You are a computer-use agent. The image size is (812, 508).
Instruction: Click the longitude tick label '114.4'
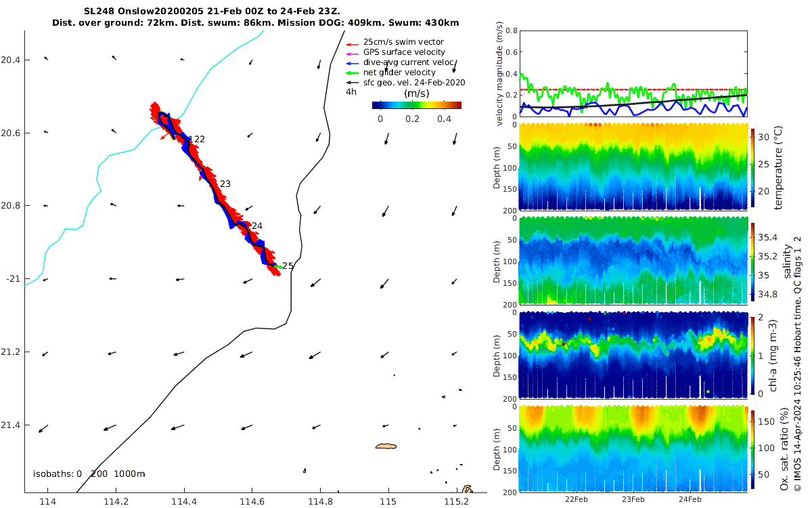(184, 502)
